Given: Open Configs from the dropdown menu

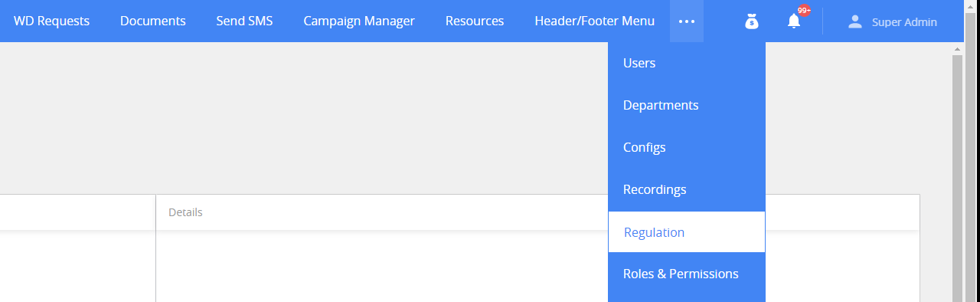Looking at the screenshot, I should (687, 147).
